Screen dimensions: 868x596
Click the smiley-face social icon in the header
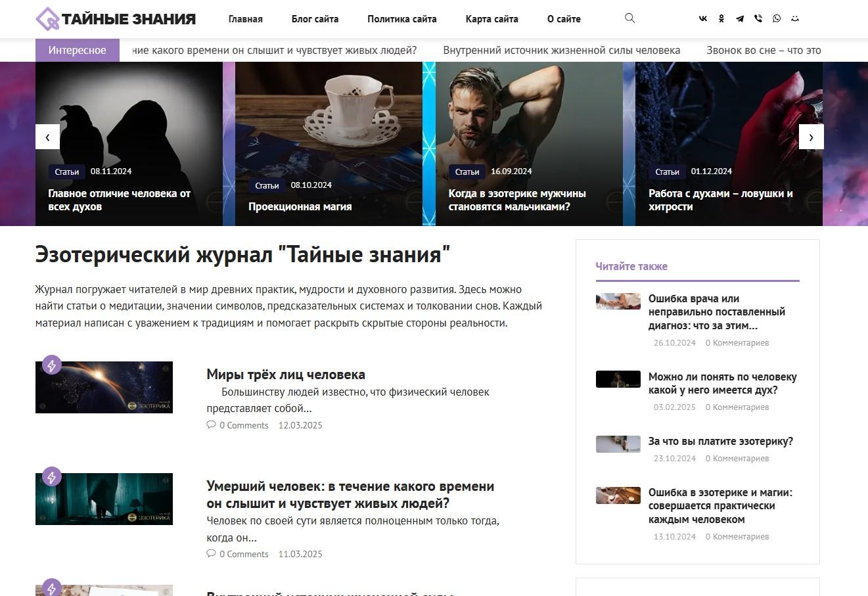[x=795, y=19]
